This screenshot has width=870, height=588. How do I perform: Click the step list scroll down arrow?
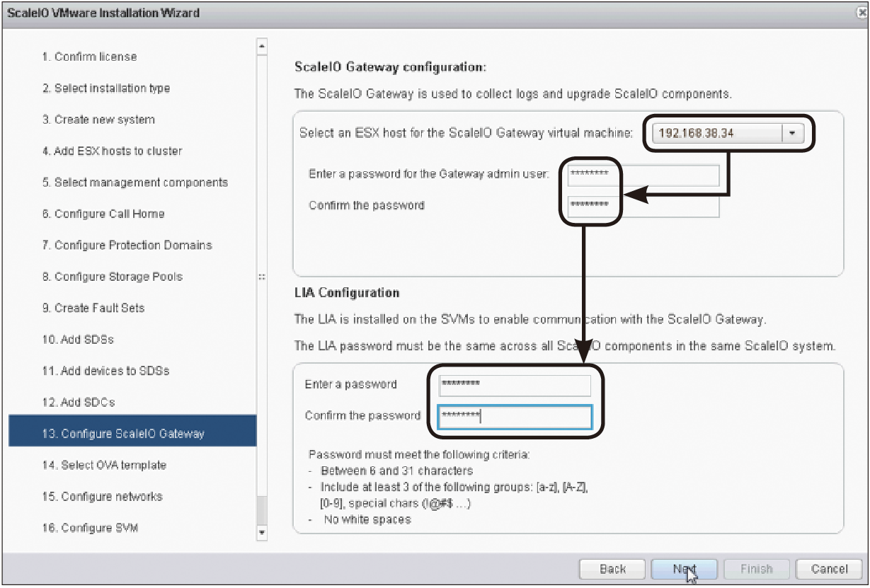click(262, 532)
